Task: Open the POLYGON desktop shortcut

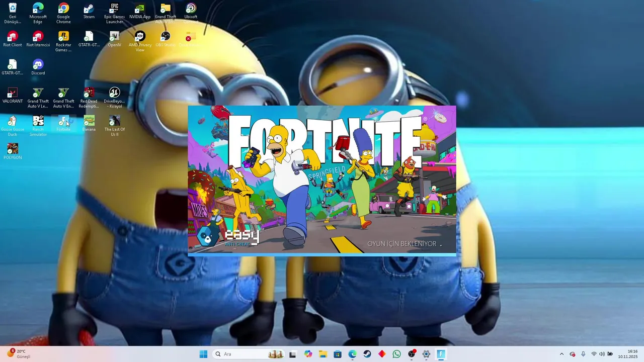Action: pos(13,152)
